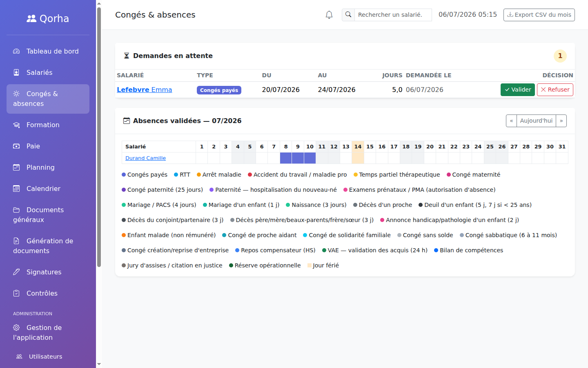Go to Signatures

(48, 272)
